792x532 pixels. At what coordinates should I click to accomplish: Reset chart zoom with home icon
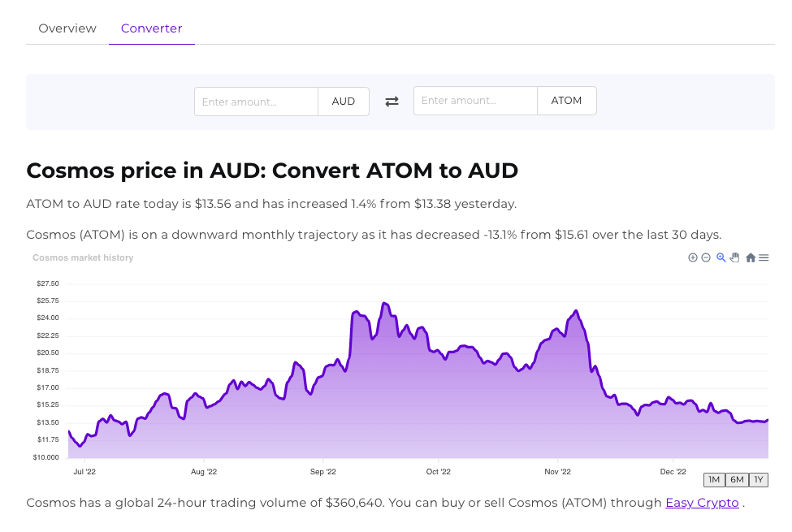(751, 257)
